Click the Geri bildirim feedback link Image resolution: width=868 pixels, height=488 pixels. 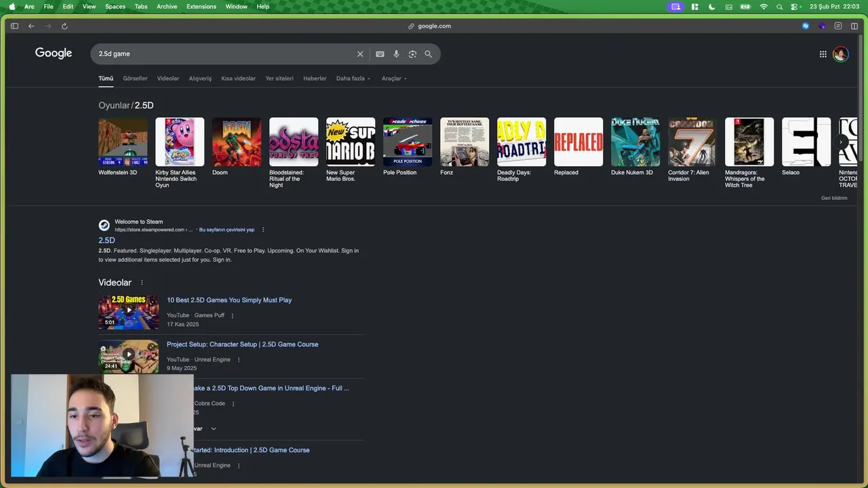coord(834,198)
